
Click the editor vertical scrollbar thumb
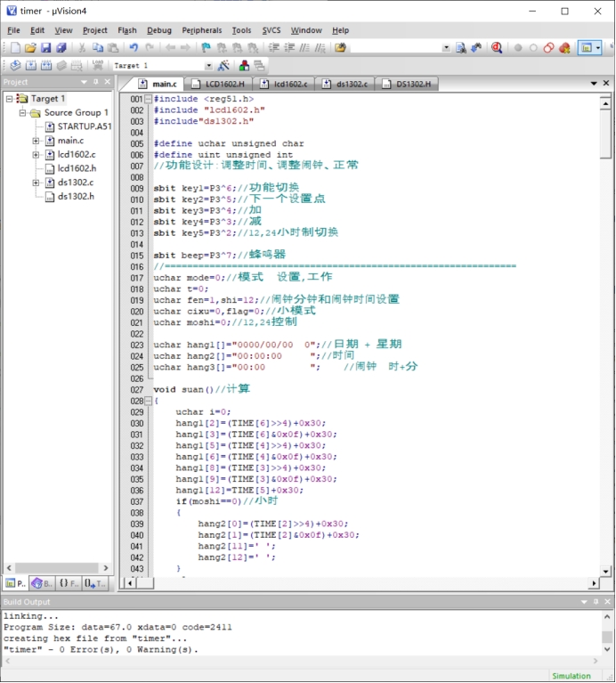coord(605,135)
